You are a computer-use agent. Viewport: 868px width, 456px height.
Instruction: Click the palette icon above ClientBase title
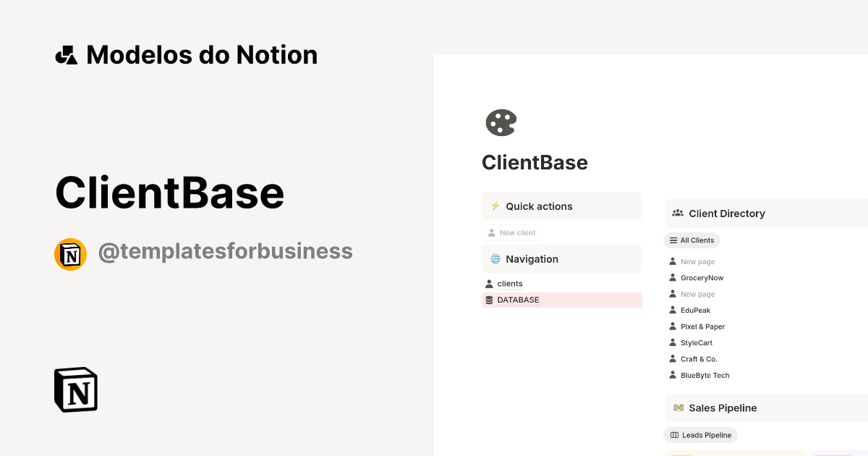point(499,122)
